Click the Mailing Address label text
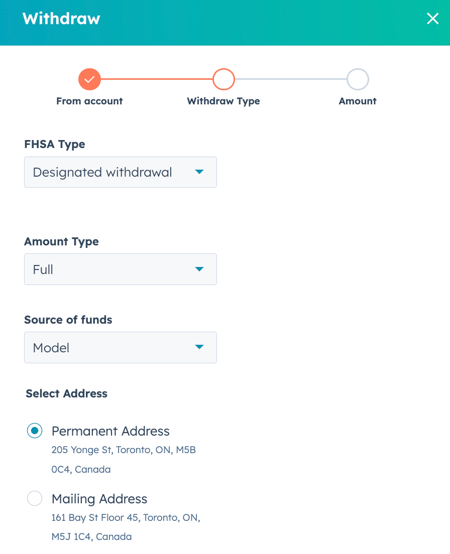This screenshot has height=554, width=450. tap(100, 499)
